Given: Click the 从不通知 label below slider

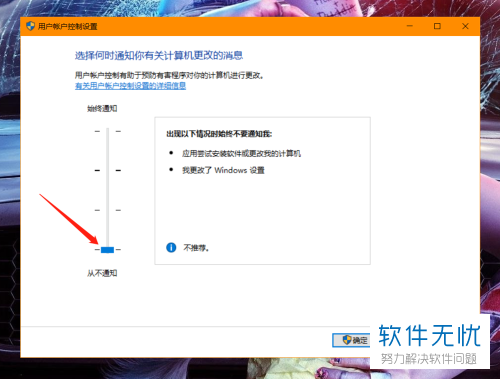Looking at the screenshot, I should tap(102, 273).
